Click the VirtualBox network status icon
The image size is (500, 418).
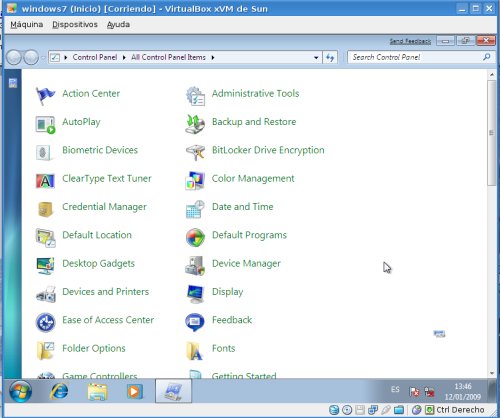373,410
